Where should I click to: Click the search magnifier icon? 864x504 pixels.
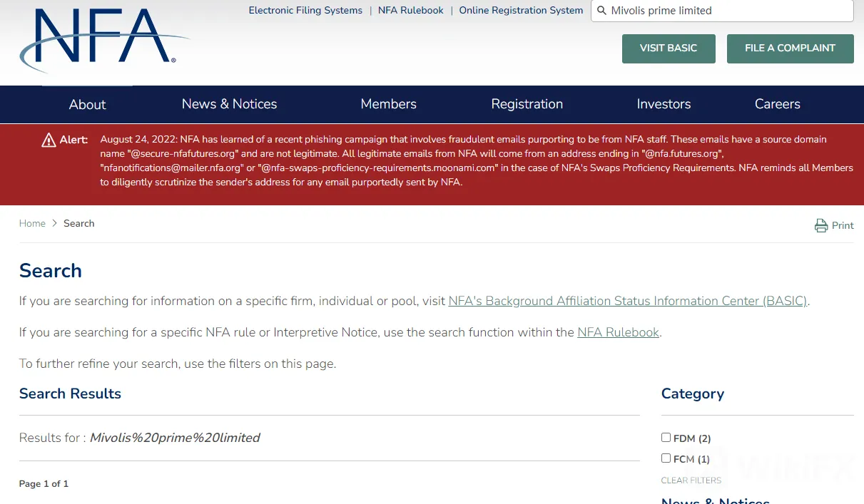601,11
